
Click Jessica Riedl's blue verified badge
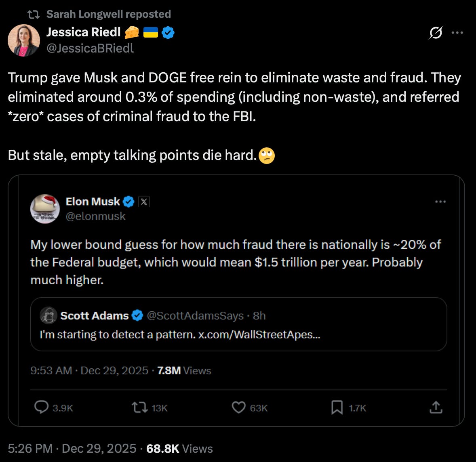tap(168, 32)
